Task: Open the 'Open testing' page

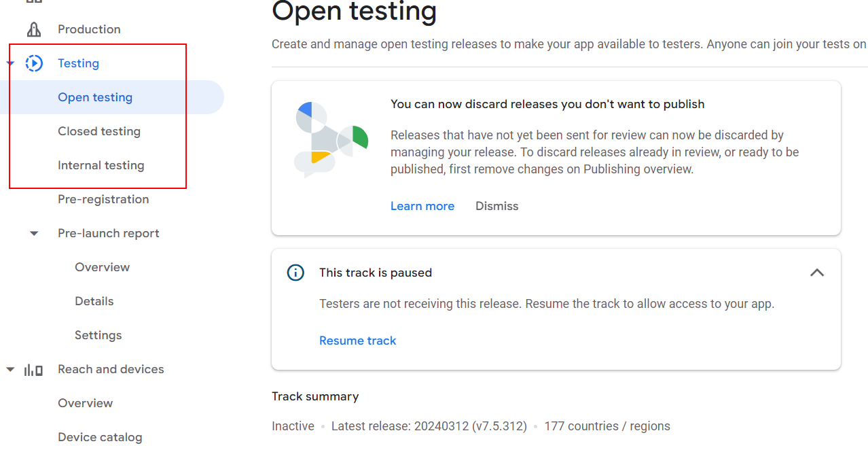Action: [x=94, y=97]
